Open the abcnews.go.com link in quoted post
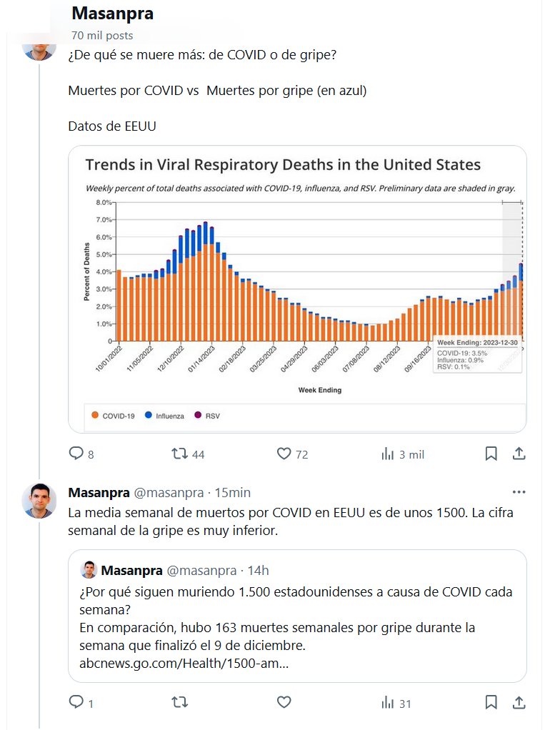This screenshot has height=730, width=560. 184,664
